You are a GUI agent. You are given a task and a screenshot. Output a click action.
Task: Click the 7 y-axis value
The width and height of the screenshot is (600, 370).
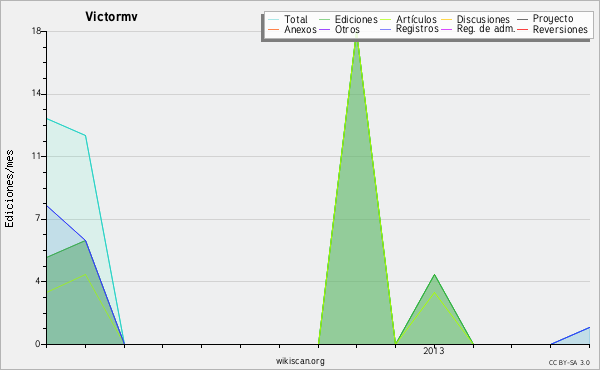(38, 218)
